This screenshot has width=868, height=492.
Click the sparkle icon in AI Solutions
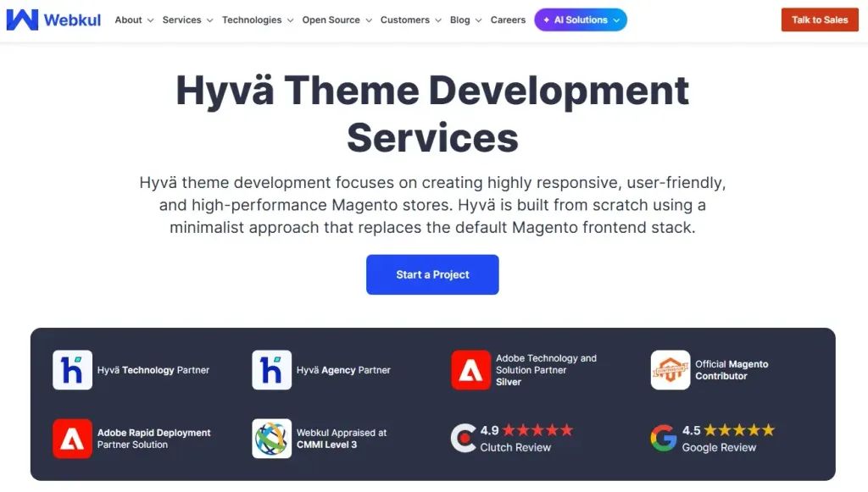pyautogui.click(x=547, y=20)
